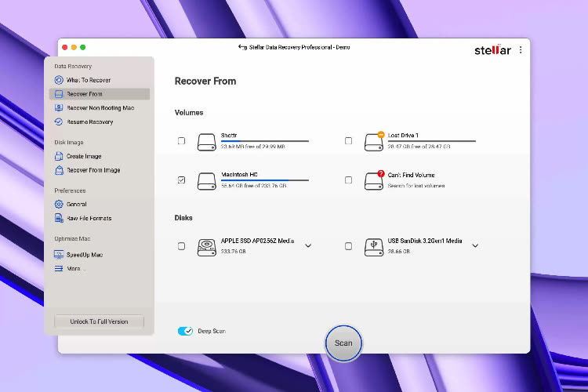The width and height of the screenshot is (588, 392).
Task: Click the Macintosh HD volume name
Action: click(x=239, y=174)
